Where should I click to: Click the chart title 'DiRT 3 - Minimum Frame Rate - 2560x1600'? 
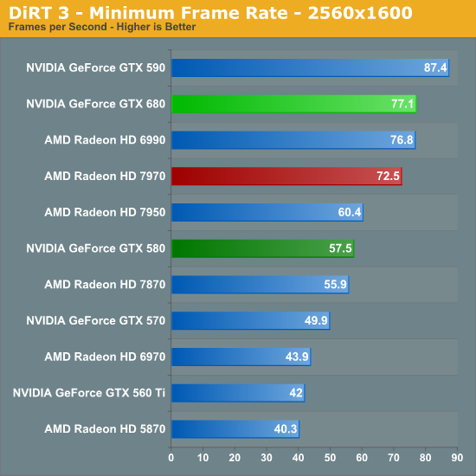tap(210, 13)
